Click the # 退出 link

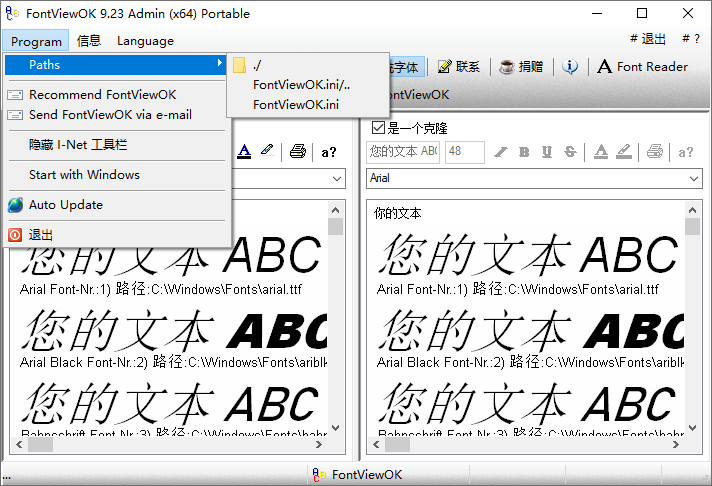tap(648, 39)
